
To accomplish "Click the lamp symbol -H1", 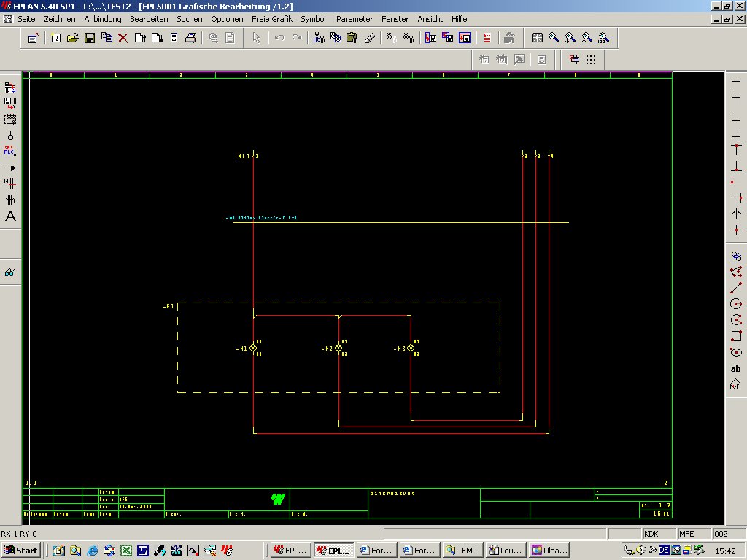I will pyautogui.click(x=253, y=348).
